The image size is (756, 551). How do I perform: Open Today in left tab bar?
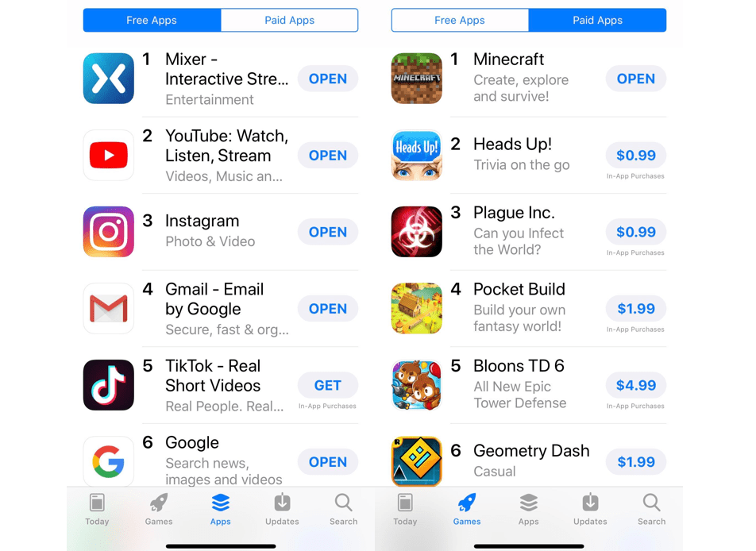click(x=97, y=510)
